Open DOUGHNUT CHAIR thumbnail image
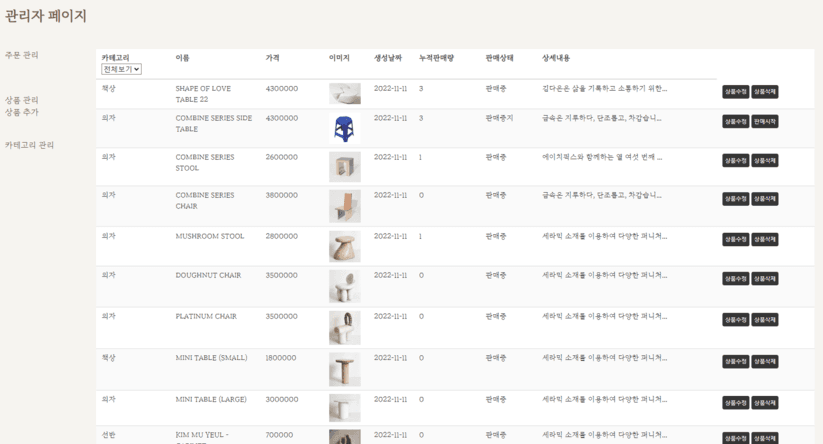The height and width of the screenshot is (444, 823). tap(345, 287)
